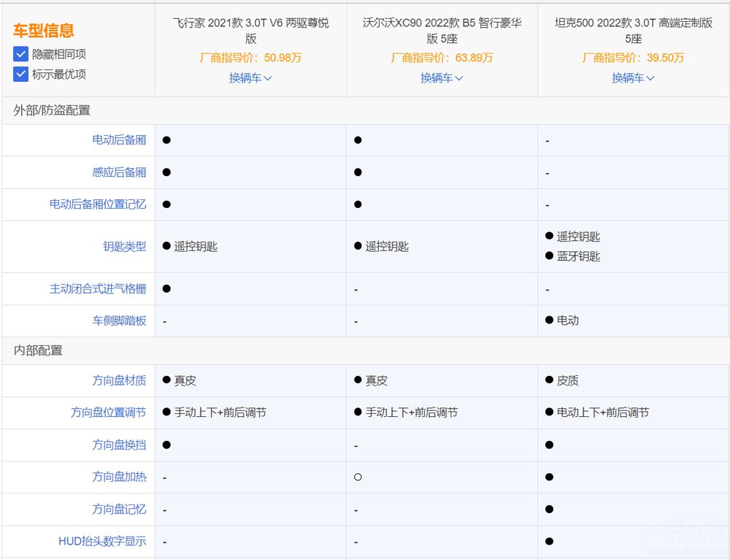Open 电动后备厢位置记忆 row label

click(98, 204)
